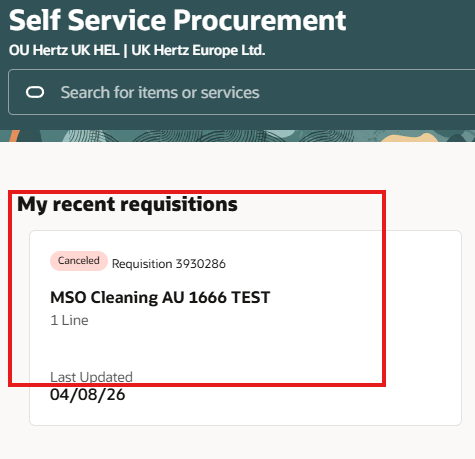This screenshot has width=475, height=459.
Task: Click the requisition card's right edge
Action: 461,328
